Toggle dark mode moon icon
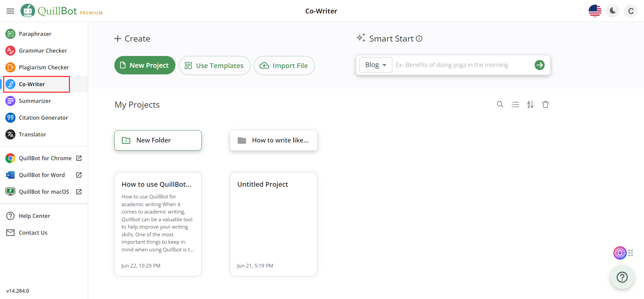This screenshot has width=644, height=299. tap(613, 11)
